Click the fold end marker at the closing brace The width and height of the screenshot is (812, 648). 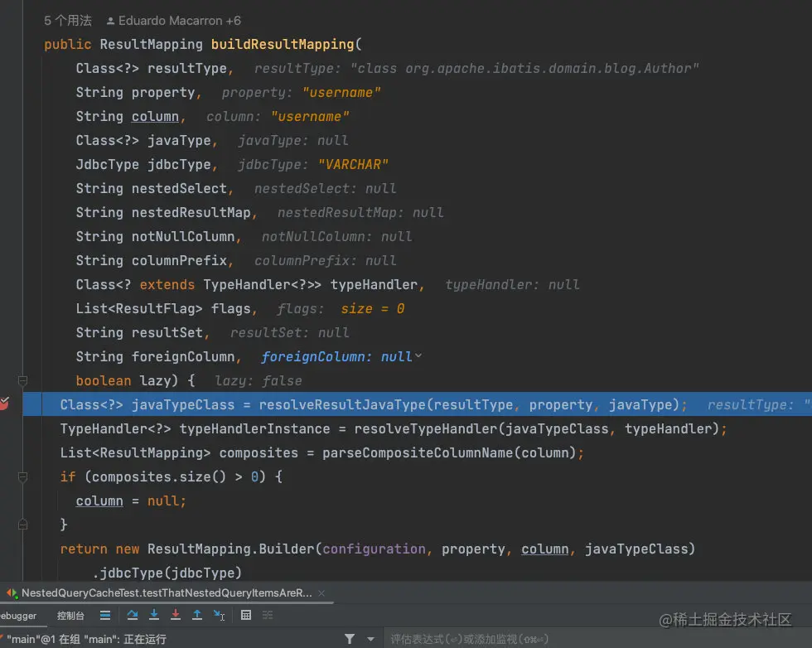tap(22, 525)
